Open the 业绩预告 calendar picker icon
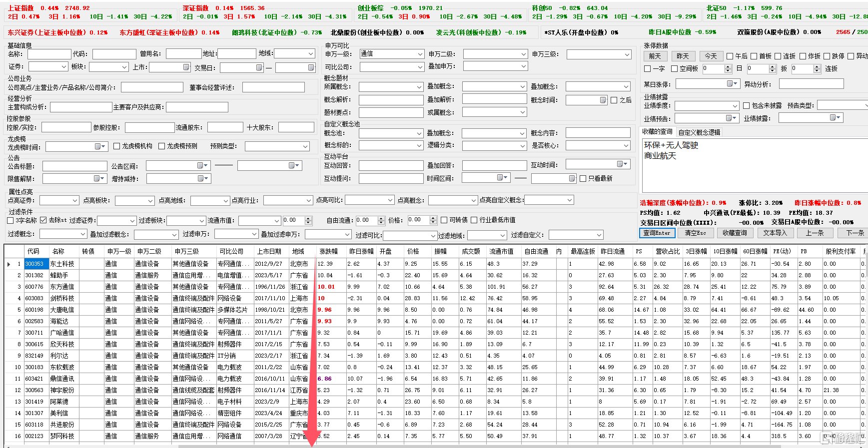868x448 pixels. pyautogui.click(x=729, y=118)
